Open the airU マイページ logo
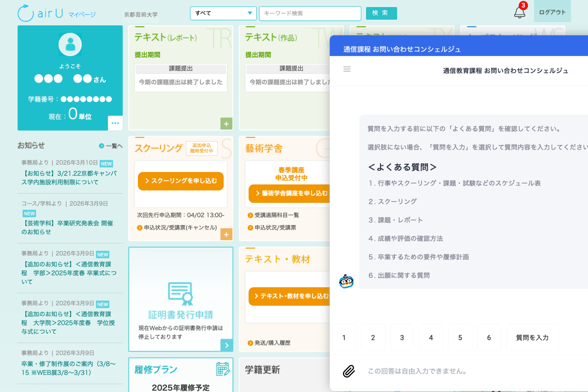The height and width of the screenshot is (392, 588). (57, 13)
